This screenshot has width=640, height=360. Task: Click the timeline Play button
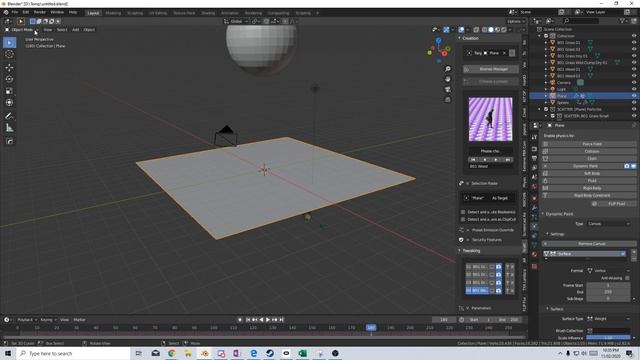click(x=268, y=320)
